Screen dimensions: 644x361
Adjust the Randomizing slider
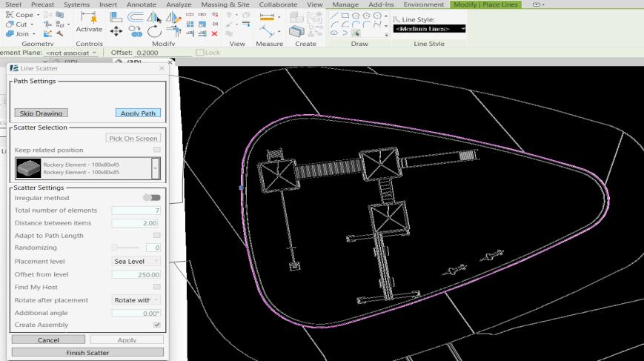(126, 248)
